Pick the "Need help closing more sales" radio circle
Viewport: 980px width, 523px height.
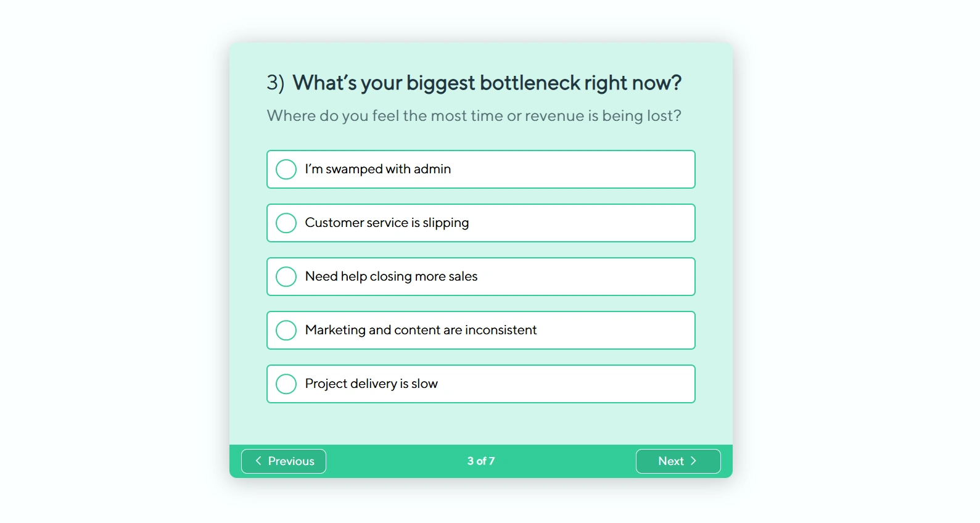pyautogui.click(x=286, y=276)
